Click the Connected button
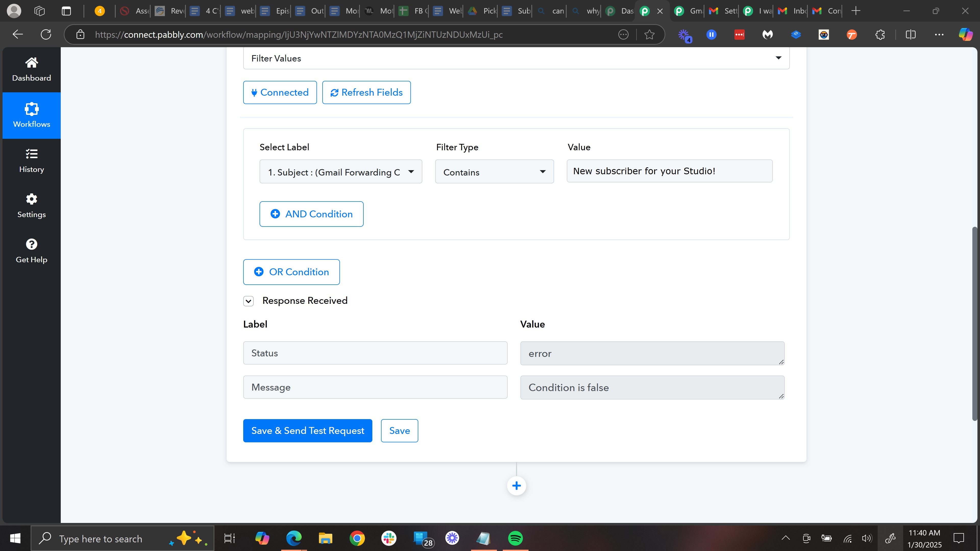 (x=280, y=92)
